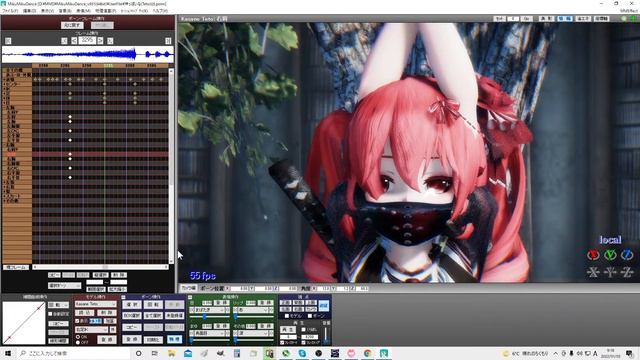The width and height of the screenshot is (640, 360).
Task: Collapse the facial expression panel box icon
Action: point(190,297)
